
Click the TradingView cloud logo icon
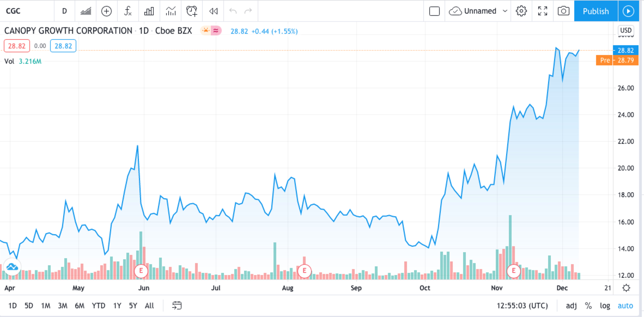click(12, 268)
